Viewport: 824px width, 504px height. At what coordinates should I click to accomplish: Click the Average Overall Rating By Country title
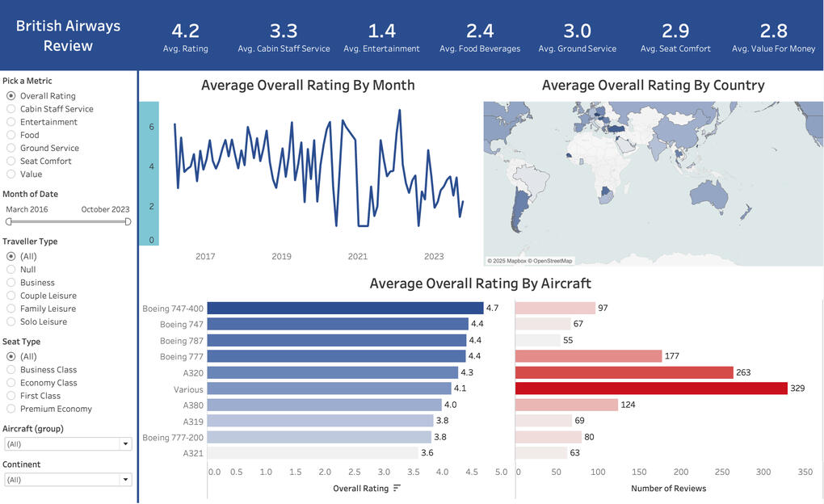pos(654,85)
